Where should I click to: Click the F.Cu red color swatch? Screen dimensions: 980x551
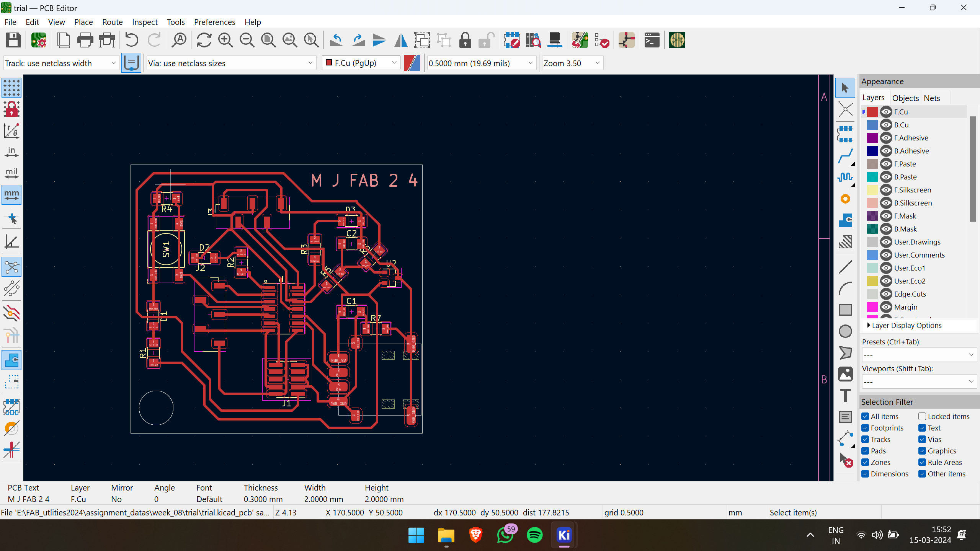[872, 112]
